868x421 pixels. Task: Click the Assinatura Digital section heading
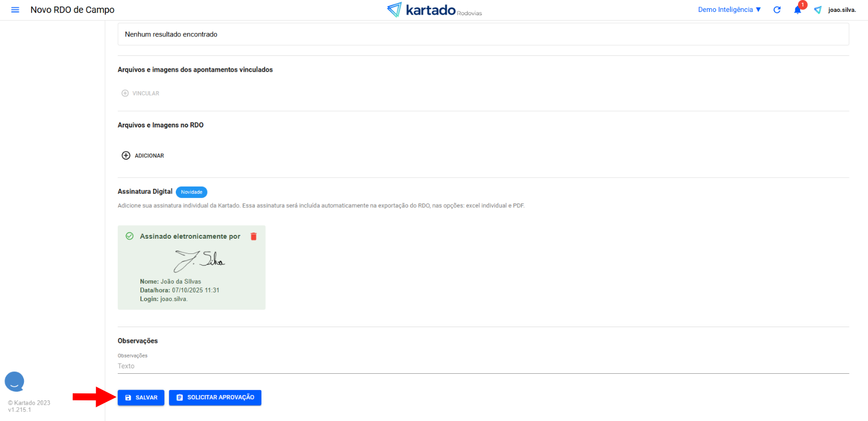click(145, 192)
